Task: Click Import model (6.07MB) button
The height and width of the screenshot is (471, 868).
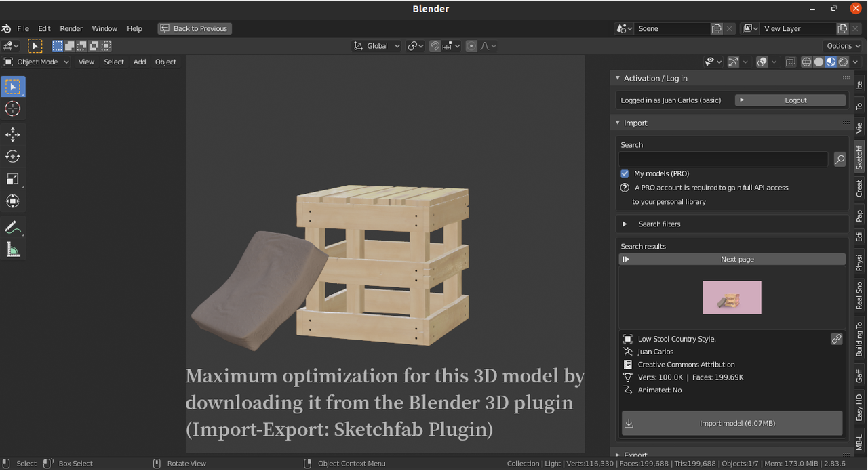Action: pyautogui.click(x=732, y=423)
